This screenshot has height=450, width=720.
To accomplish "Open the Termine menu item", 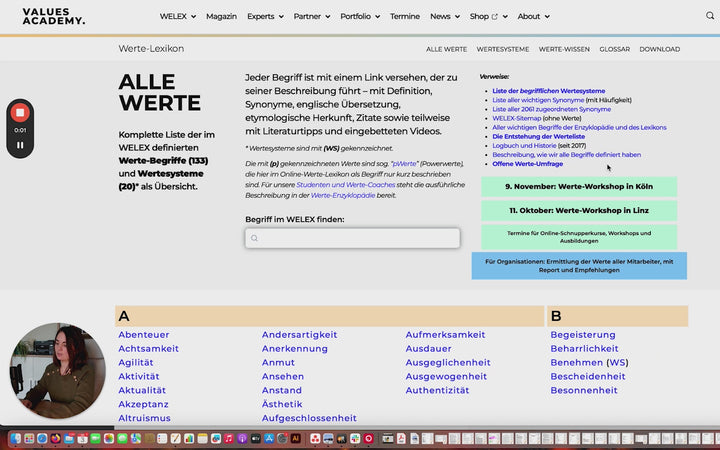I will [x=405, y=17].
